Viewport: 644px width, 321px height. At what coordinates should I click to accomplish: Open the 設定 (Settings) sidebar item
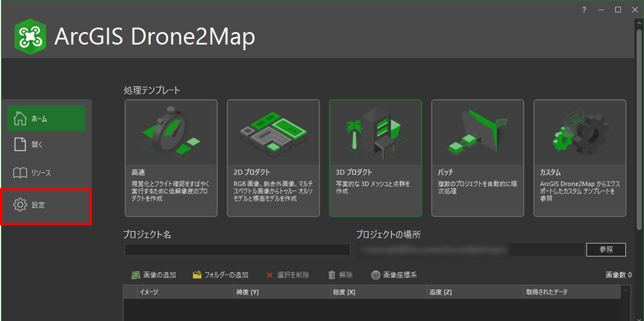(x=47, y=205)
